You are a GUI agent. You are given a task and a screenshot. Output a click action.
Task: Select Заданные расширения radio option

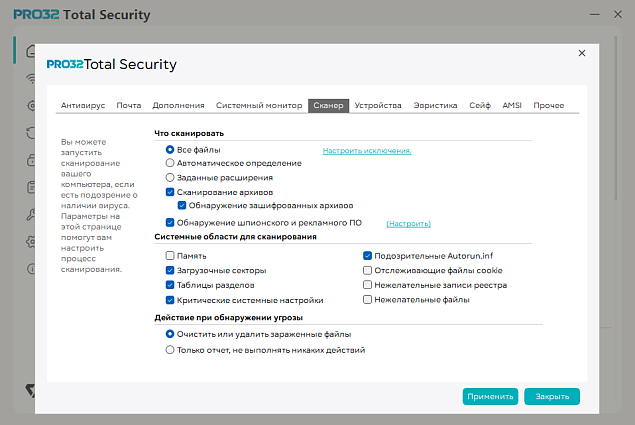[170, 177]
